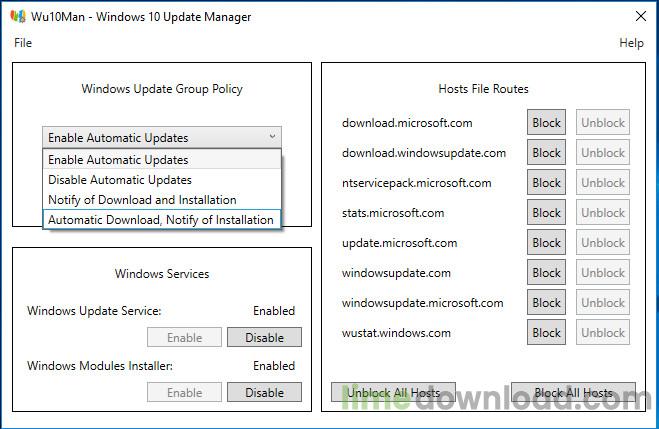Viewport: 659px width, 429px height.
Task: Block windowsupdate.com host
Action: [x=546, y=273]
